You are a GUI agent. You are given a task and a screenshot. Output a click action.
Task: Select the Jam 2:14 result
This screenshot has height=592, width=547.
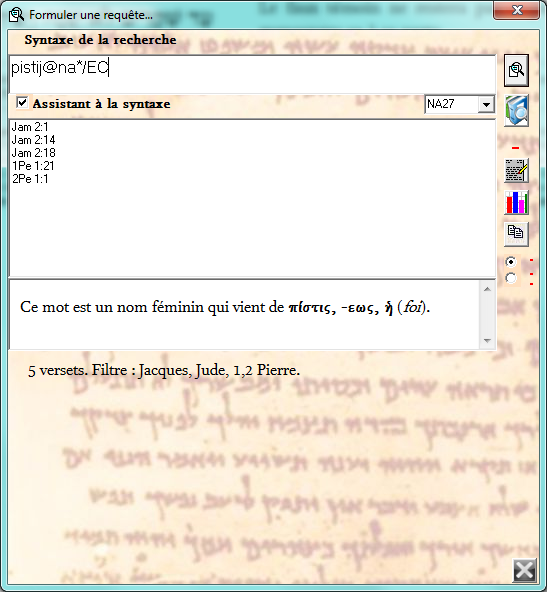(x=34, y=140)
